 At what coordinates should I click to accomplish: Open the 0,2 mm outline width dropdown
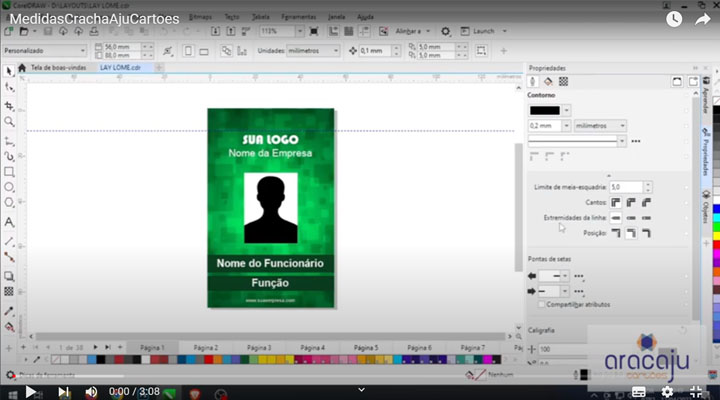coord(566,126)
